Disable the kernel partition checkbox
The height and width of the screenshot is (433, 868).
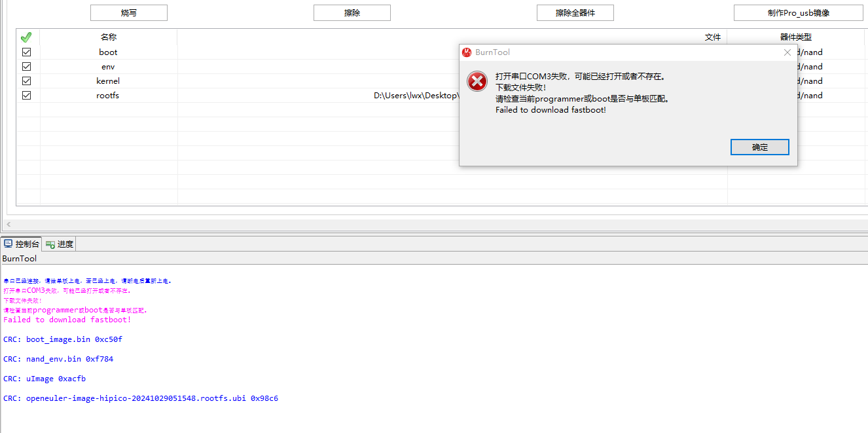coord(27,81)
